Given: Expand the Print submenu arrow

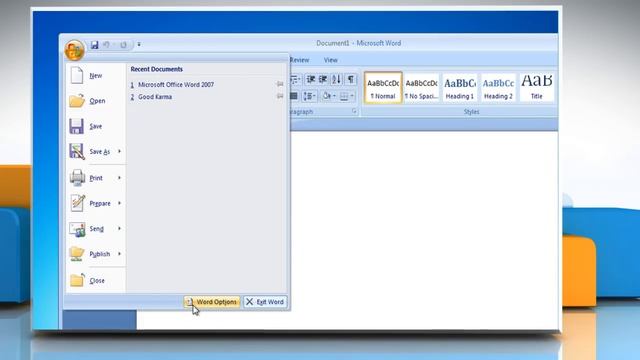Looking at the screenshot, I should (120, 178).
